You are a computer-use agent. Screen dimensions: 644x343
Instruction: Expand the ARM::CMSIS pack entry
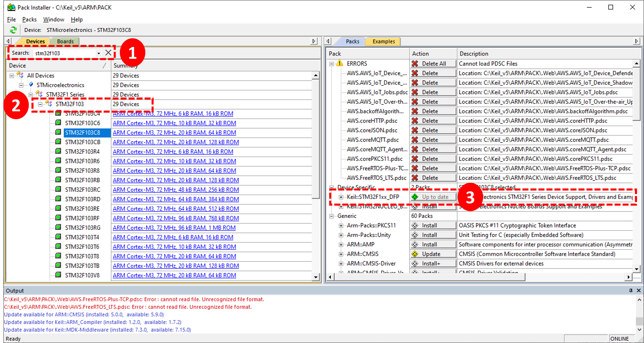coord(341,254)
